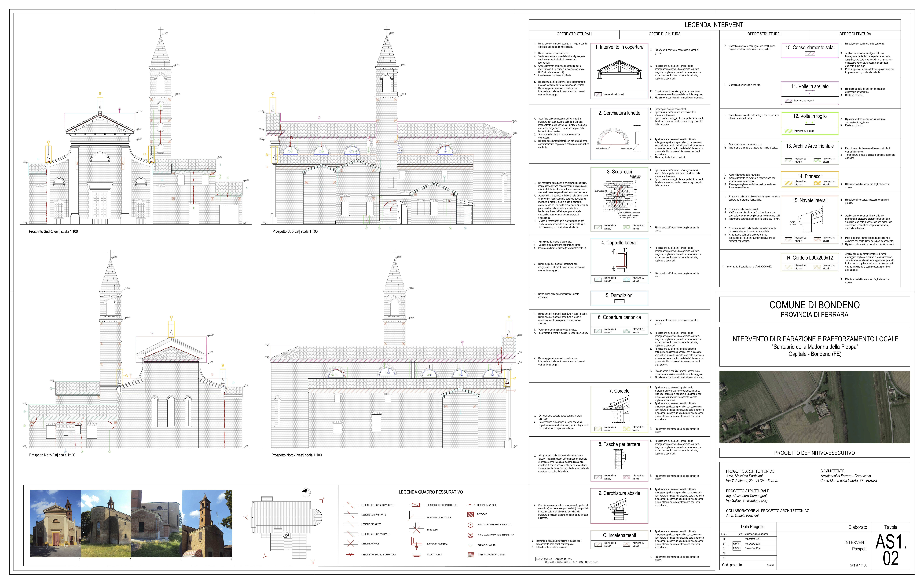Click the Lesione Non Passante legend symbol

(x=351, y=515)
